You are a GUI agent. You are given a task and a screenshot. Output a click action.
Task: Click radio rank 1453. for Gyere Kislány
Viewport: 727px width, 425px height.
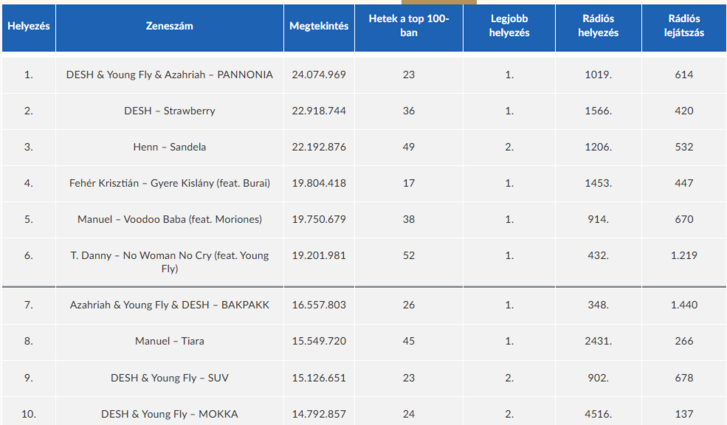pyautogui.click(x=598, y=183)
